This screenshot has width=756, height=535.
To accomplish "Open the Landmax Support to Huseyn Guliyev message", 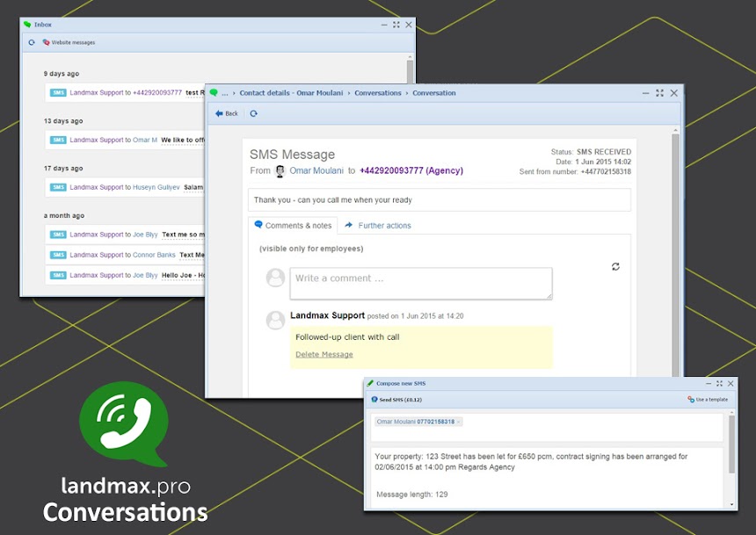I will 125,187.
